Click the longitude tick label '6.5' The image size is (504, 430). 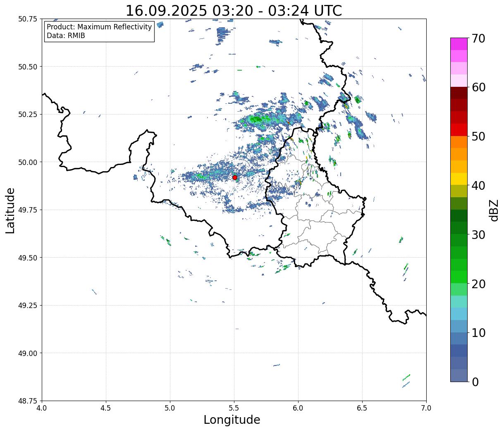[362, 408]
